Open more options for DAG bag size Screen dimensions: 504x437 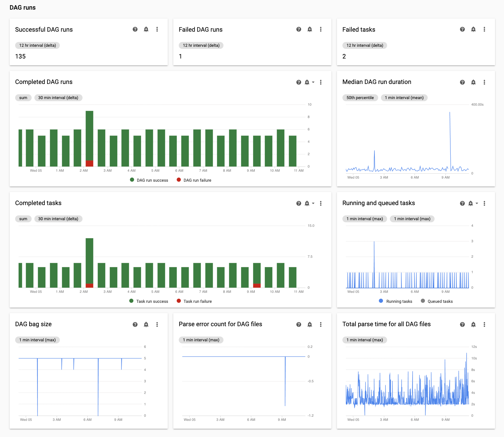coord(157,324)
